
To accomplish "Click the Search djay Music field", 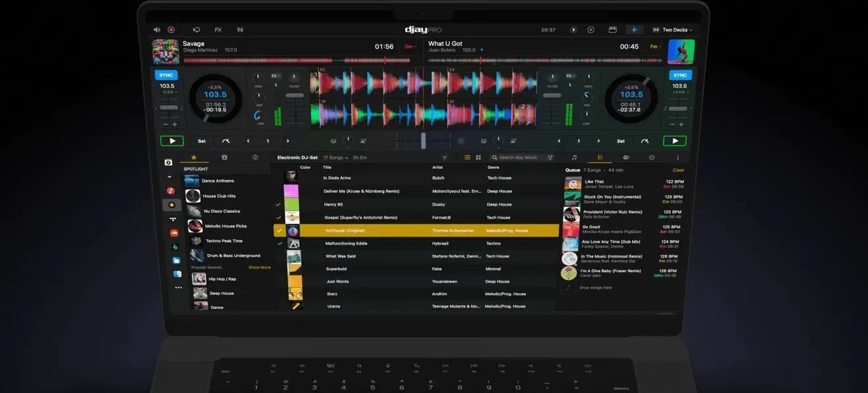I will pyautogui.click(x=522, y=158).
